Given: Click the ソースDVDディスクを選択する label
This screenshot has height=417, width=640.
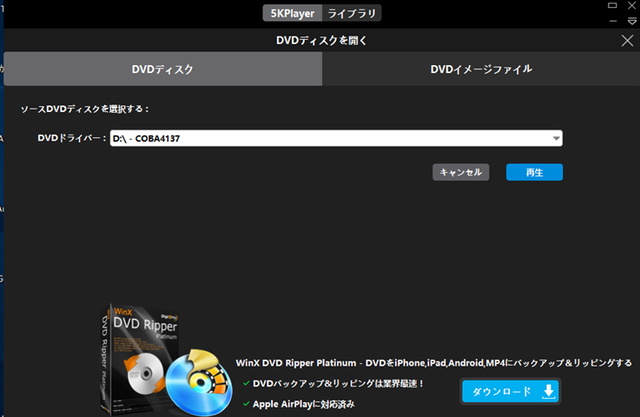Looking at the screenshot, I should [x=85, y=109].
